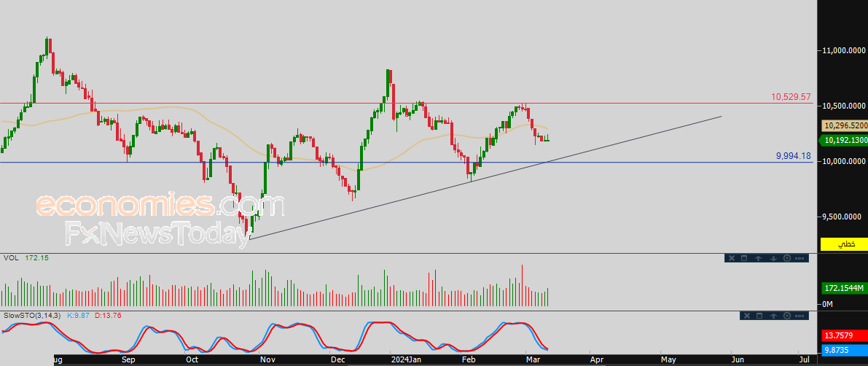The width and height of the screenshot is (868, 366).
Task: Move the SlowSTO panel up
Action: [x=773, y=316]
